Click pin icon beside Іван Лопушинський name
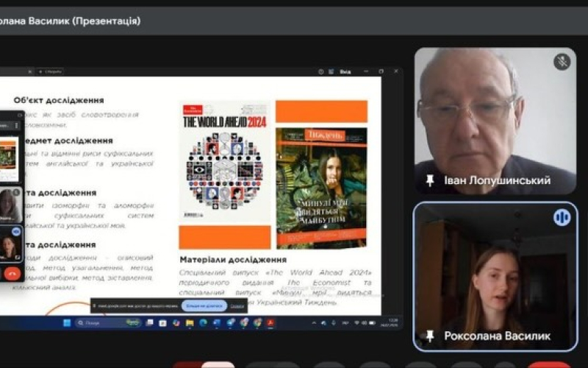588x368 pixels. [430, 180]
